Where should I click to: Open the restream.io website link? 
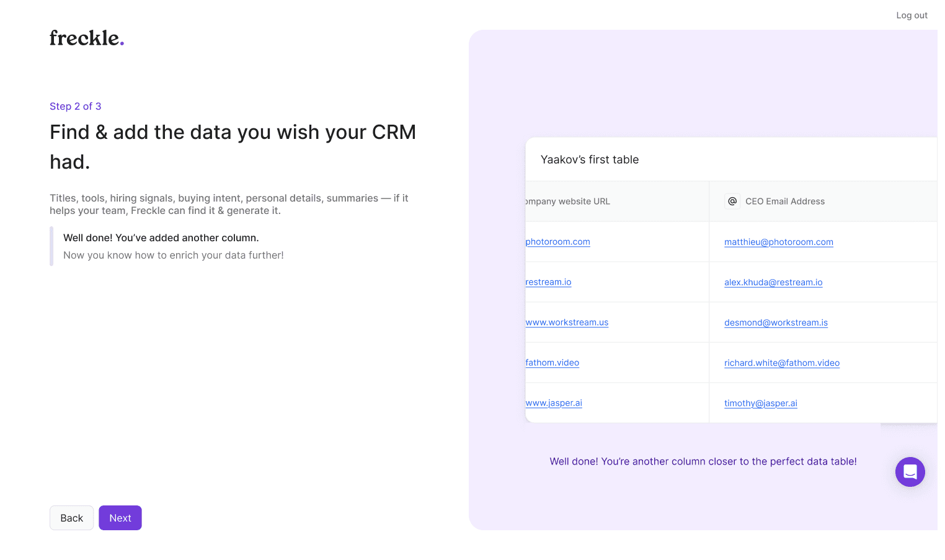pos(548,282)
